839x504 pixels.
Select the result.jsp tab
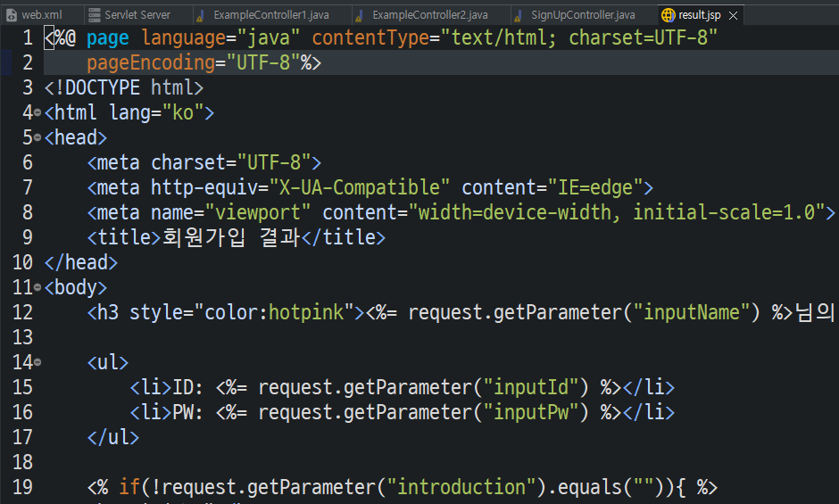pos(700,15)
